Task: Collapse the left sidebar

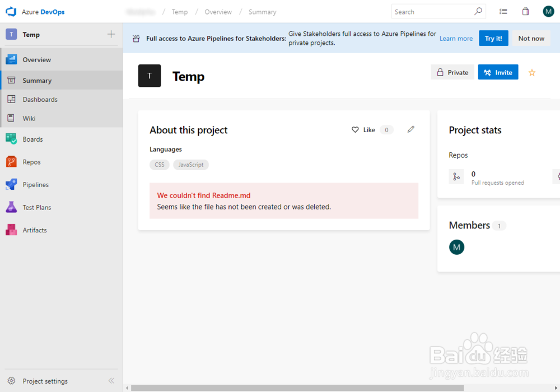Action: 111,381
